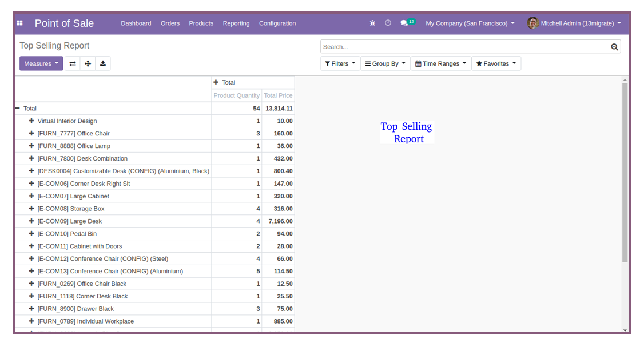
Task: Expand the Total column header
Action: coord(216,82)
